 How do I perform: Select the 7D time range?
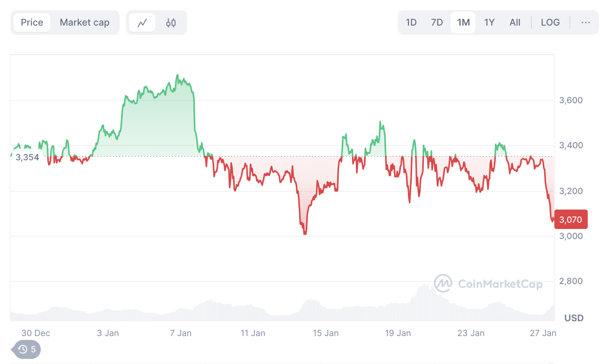point(437,23)
